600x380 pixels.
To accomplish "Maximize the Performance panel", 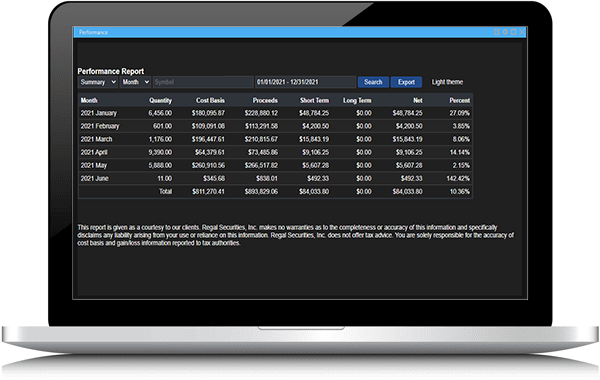I will [x=514, y=32].
